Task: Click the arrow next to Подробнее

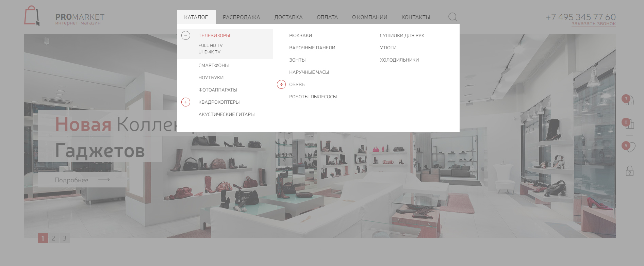Action: (x=104, y=180)
